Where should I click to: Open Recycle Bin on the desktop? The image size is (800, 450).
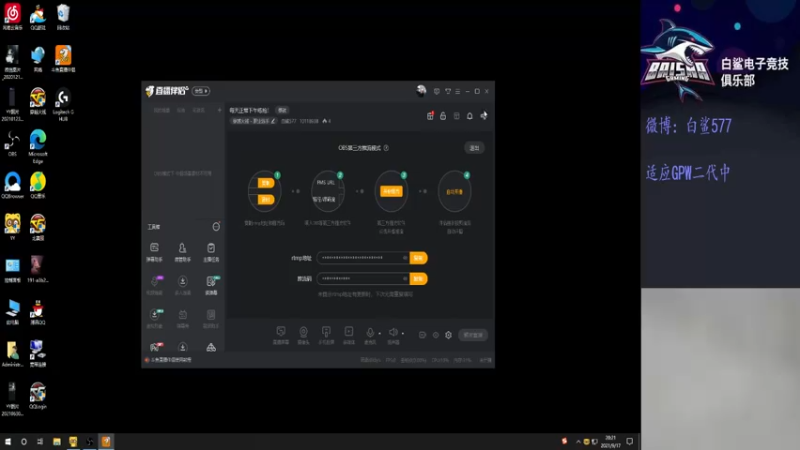63,16
